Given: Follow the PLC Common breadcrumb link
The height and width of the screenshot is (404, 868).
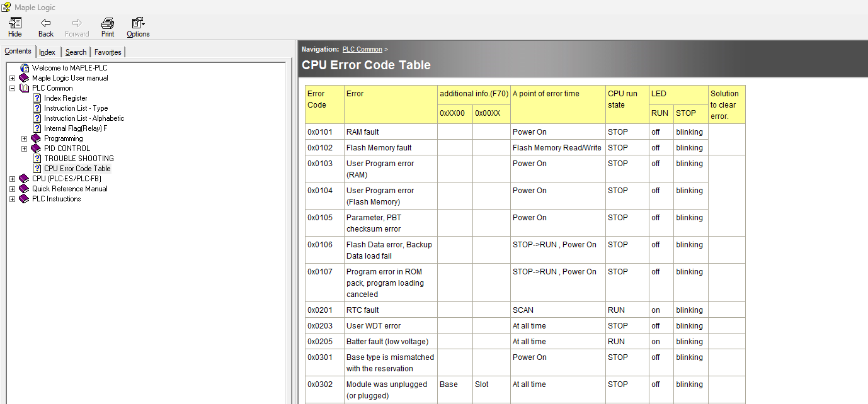Looking at the screenshot, I should (x=362, y=48).
